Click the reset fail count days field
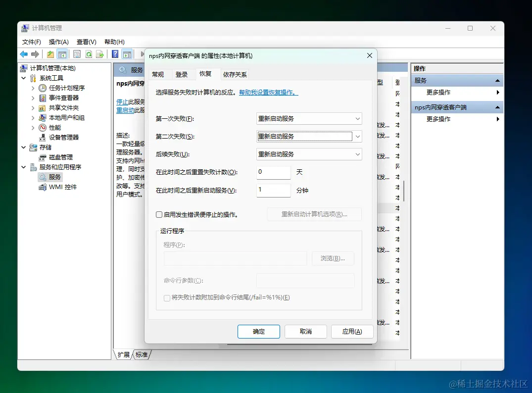Image resolution: width=532 pixels, height=393 pixels. pos(274,172)
